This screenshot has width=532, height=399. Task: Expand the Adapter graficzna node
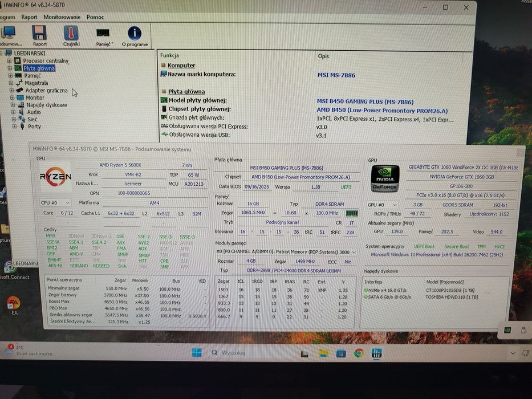[x=12, y=90]
